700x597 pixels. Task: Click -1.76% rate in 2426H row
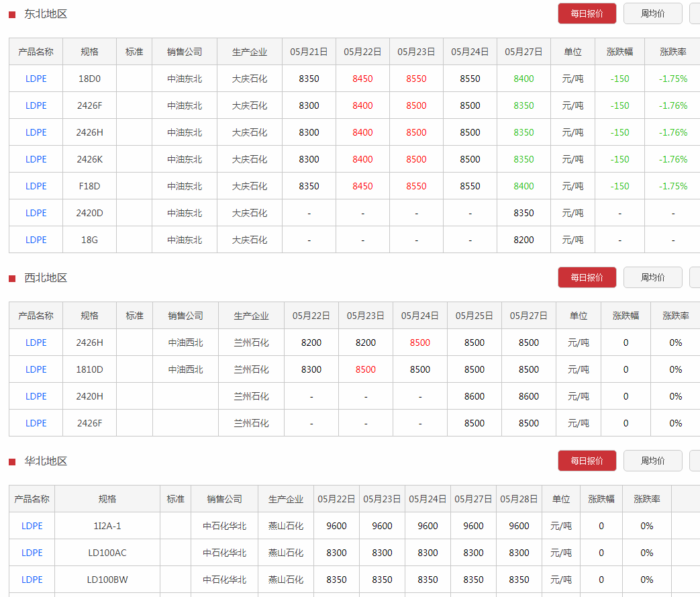pos(673,132)
